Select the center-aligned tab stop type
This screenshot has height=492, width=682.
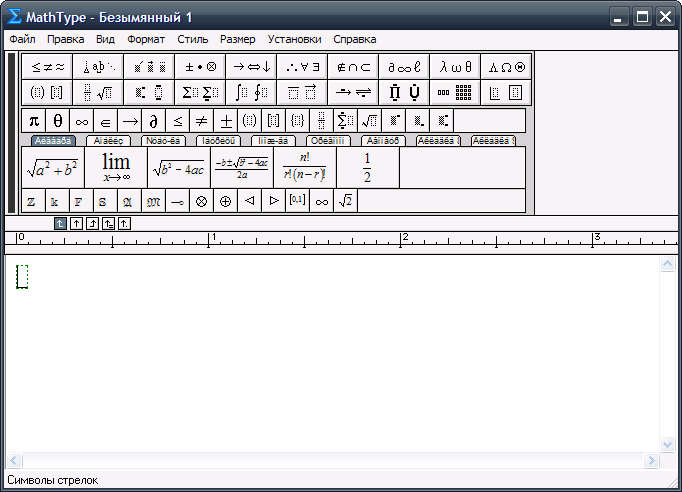(x=76, y=223)
